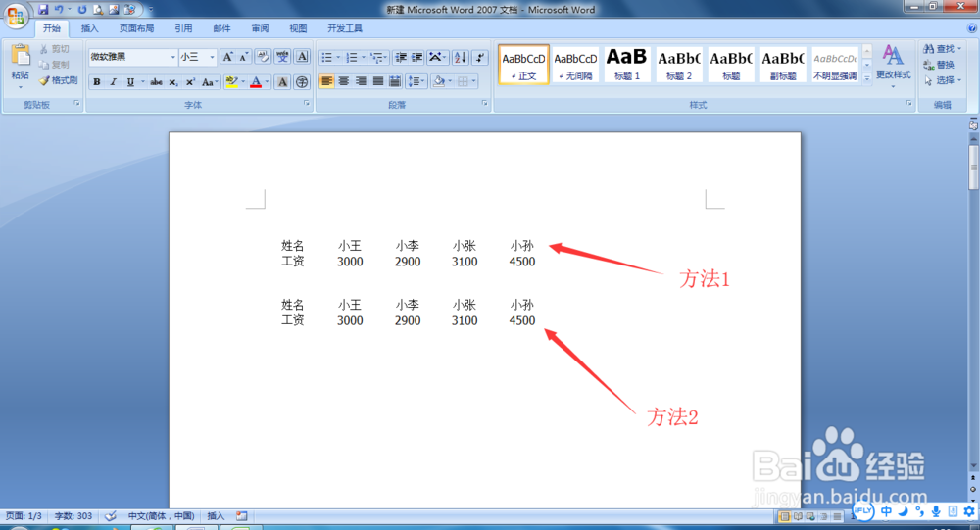Open font size dropdown 小三
Viewport: 980px width, 530px height.
pyautogui.click(x=212, y=57)
